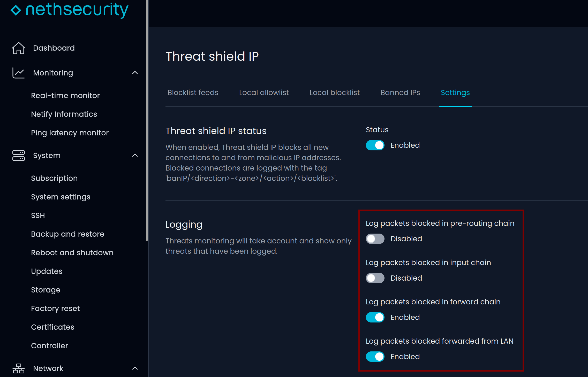Click the Dashboard home icon
Screen dimensions: 588x377
pyautogui.click(x=19, y=48)
